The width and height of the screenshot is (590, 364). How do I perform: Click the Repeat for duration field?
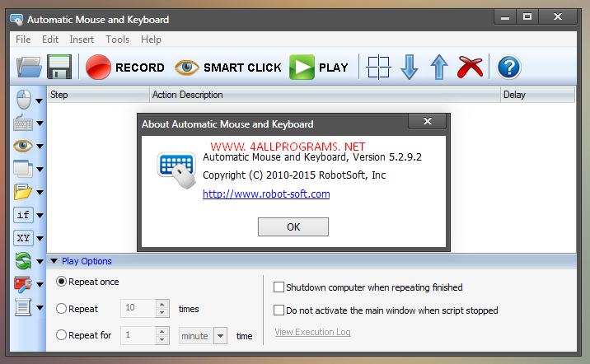tap(138, 335)
